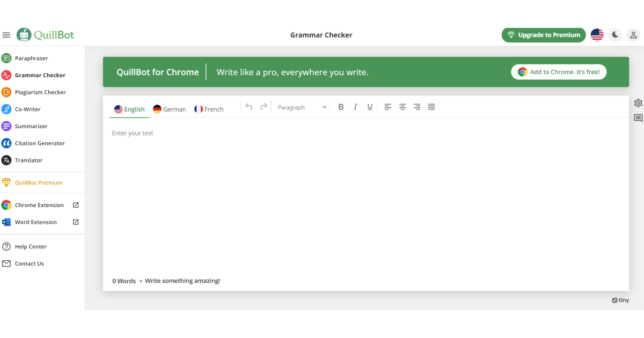Justify the text

point(431,107)
